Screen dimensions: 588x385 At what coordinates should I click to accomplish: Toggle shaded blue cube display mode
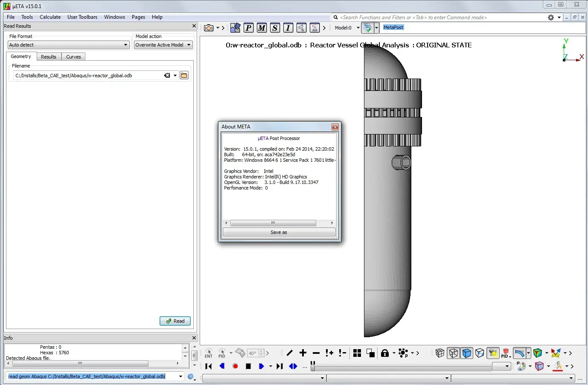coord(467,353)
